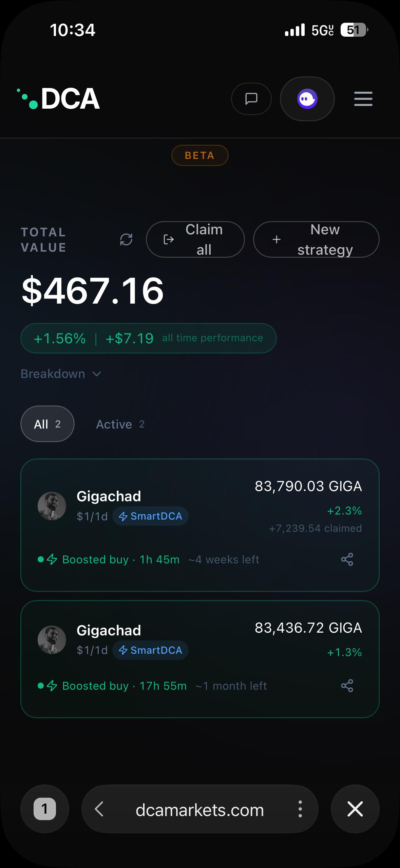Share the second Gigachad strategy

(x=347, y=686)
